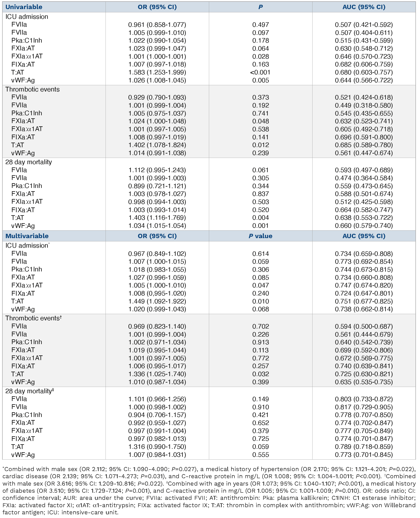This screenshot has height=518, width=420.
Task: Select the OR value 1.336 (1.025-1.740)
Action: pos(157,374)
